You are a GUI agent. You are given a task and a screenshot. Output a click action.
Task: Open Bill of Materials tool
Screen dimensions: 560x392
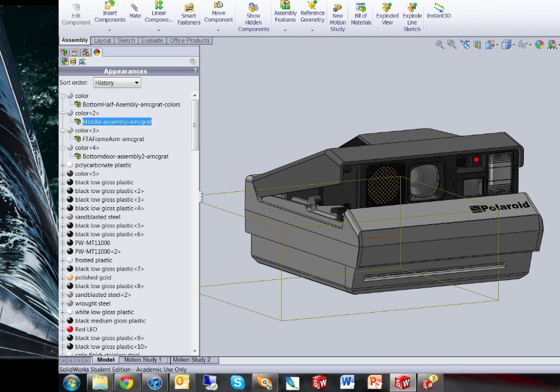click(360, 14)
